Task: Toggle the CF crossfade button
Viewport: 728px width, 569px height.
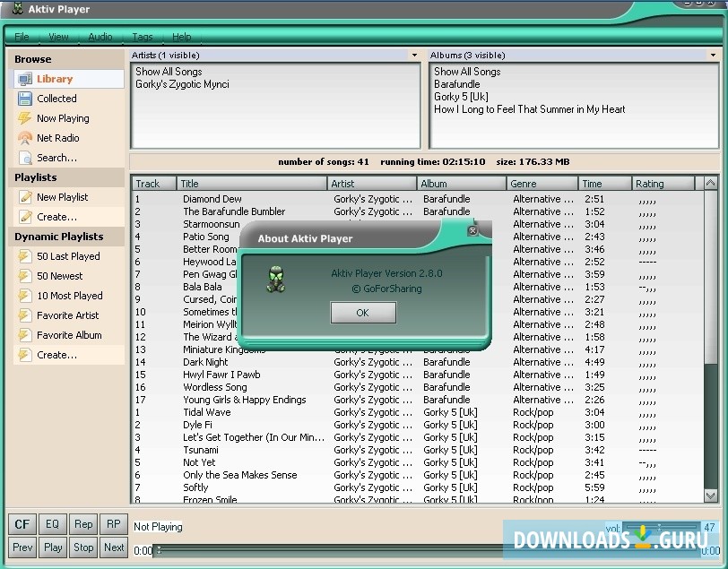Action: pos(22,524)
